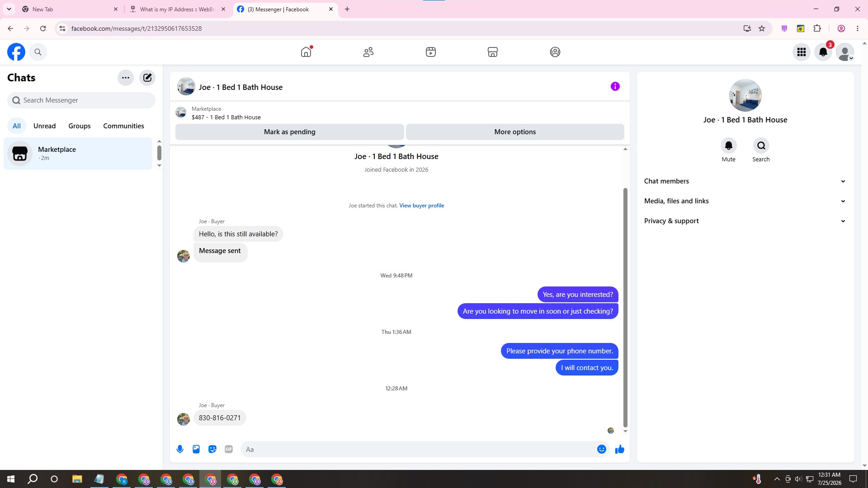Open Windows Start menu
868x488 pixels.
tap(11, 479)
